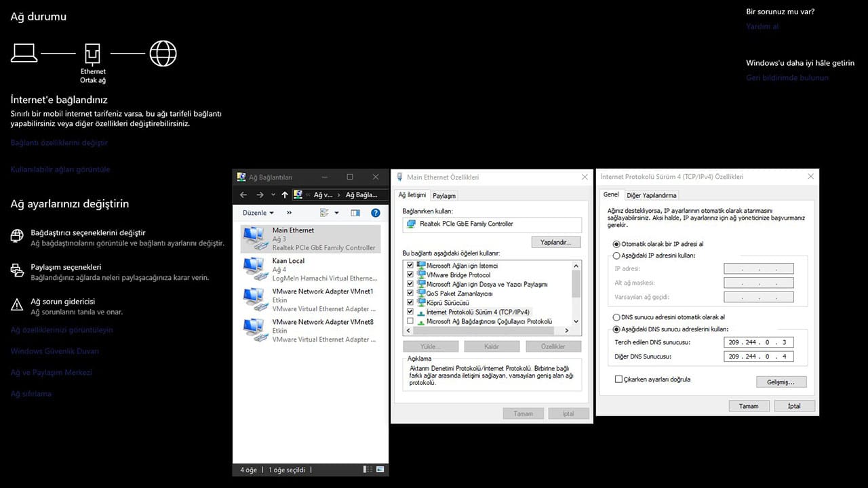Select the VMware Network Adapter VMnet1 icon
Image resolution: width=868 pixels, height=488 pixels.
point(254,300)
